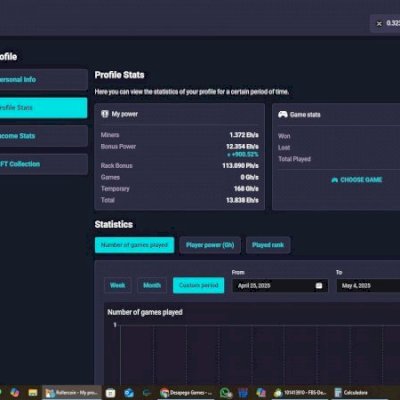Click the Won label in Game stats
This screenshot has width=400, height=400.
(x=284, y=136)
